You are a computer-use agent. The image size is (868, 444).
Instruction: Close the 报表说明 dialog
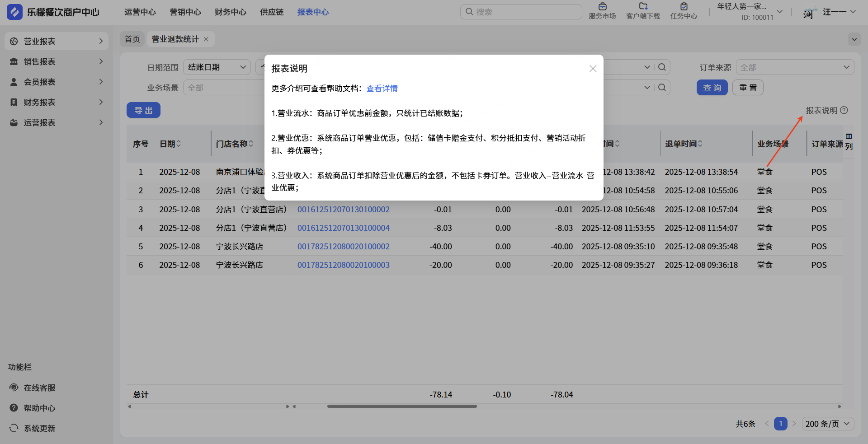pos(593,69)
